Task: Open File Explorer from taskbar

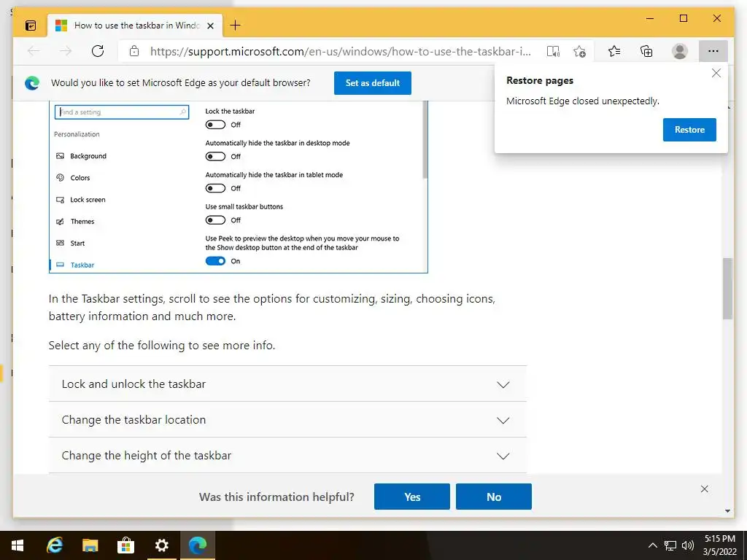Action: tap(90, 545)
